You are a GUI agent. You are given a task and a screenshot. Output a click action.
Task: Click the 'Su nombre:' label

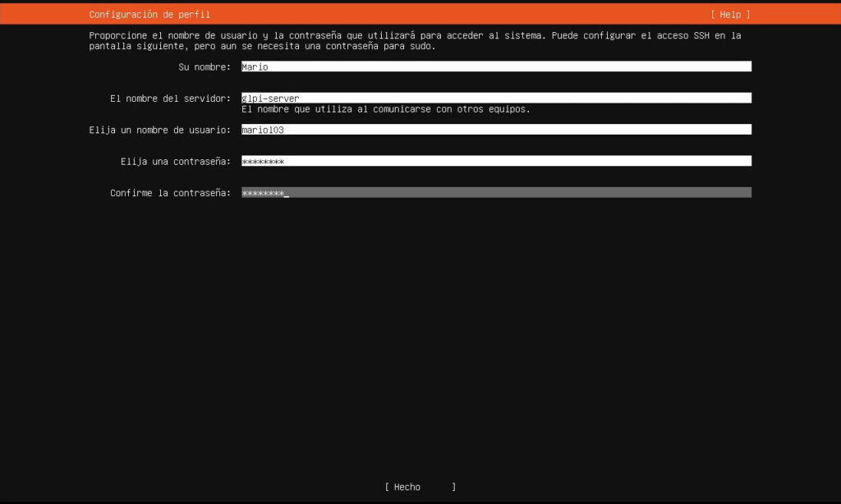click(x=204, y=66)
